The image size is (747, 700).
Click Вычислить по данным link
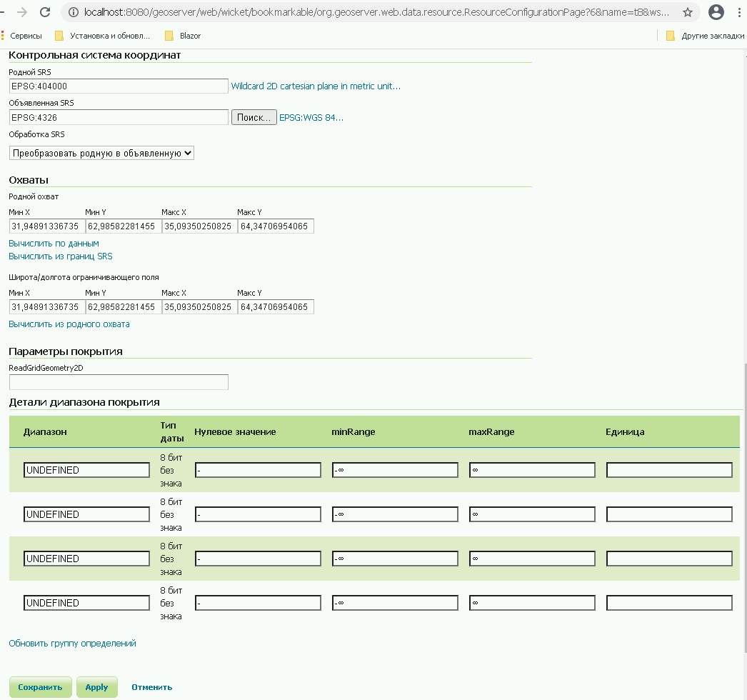tap(54, 244)
